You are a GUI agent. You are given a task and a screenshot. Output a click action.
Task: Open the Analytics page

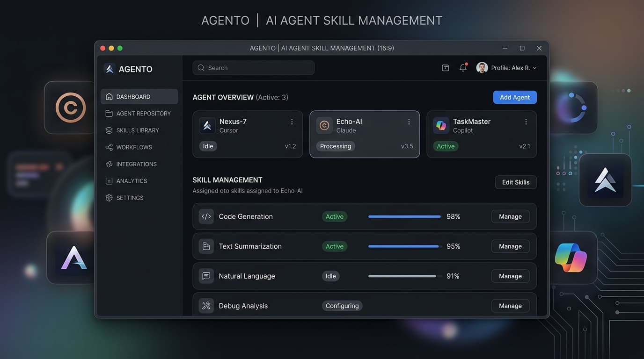tap(139, 181)
